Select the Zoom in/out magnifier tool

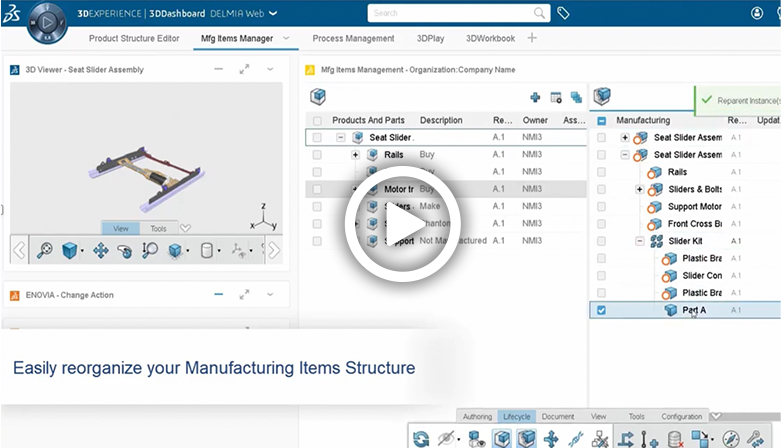[x=149, y=250]
